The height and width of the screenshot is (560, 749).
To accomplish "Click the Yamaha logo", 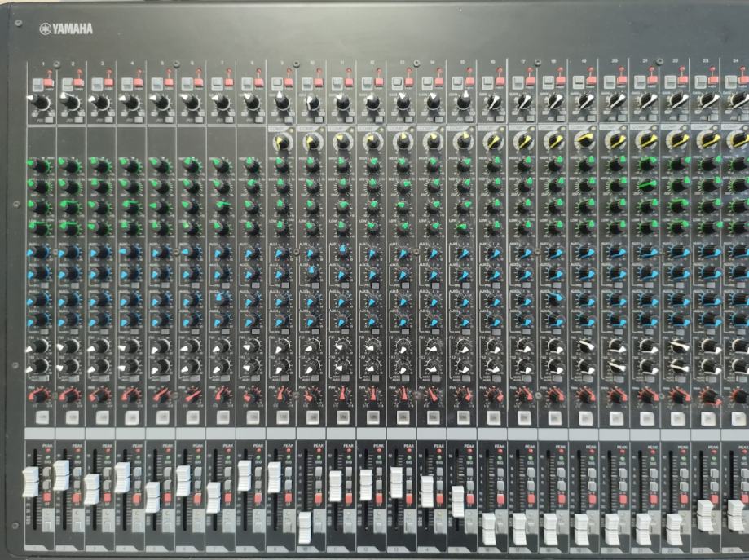I will (66, 29).
